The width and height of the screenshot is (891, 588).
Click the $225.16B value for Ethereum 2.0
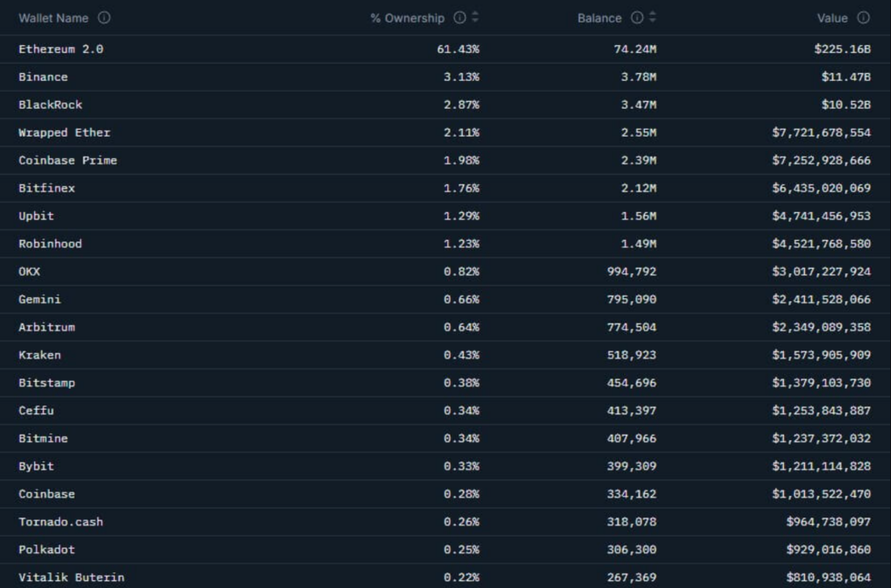842,49
